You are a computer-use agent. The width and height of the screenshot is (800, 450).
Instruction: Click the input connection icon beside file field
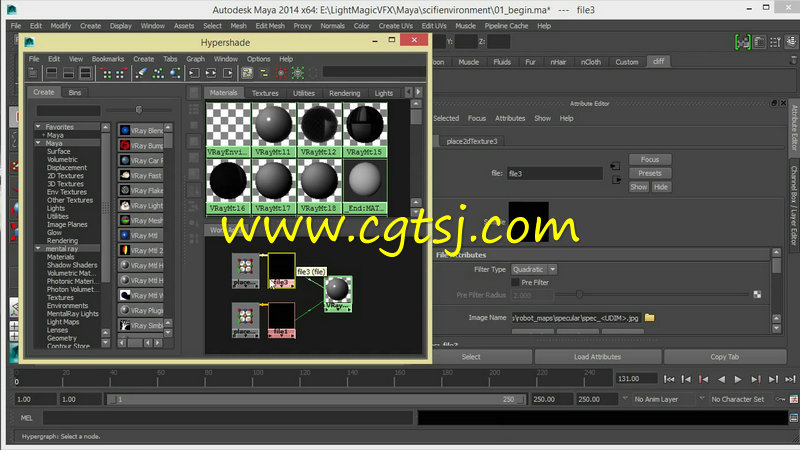615,166
